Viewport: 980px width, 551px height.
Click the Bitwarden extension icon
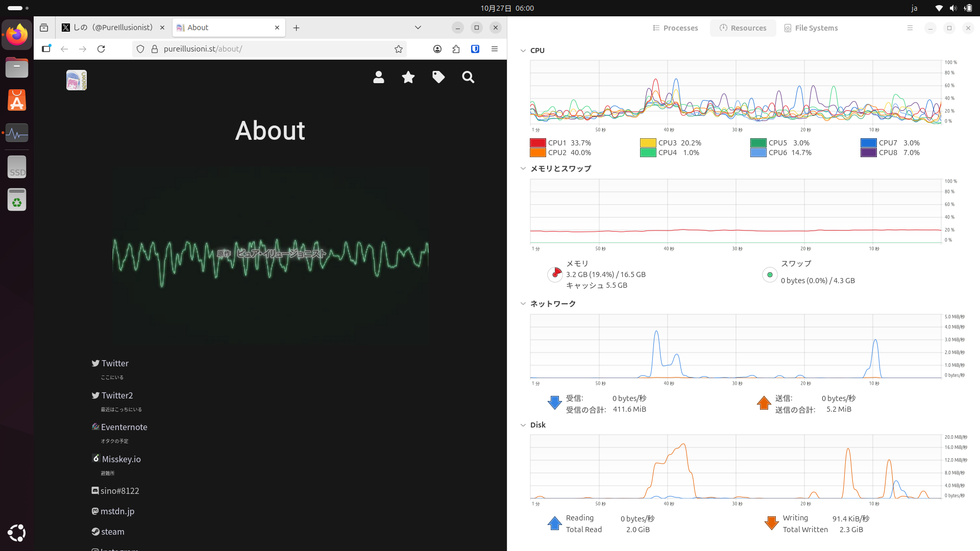(x=475, y=49)
